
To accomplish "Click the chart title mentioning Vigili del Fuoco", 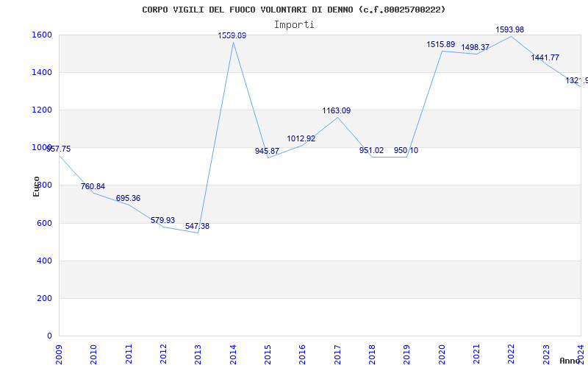I will 293,10.
